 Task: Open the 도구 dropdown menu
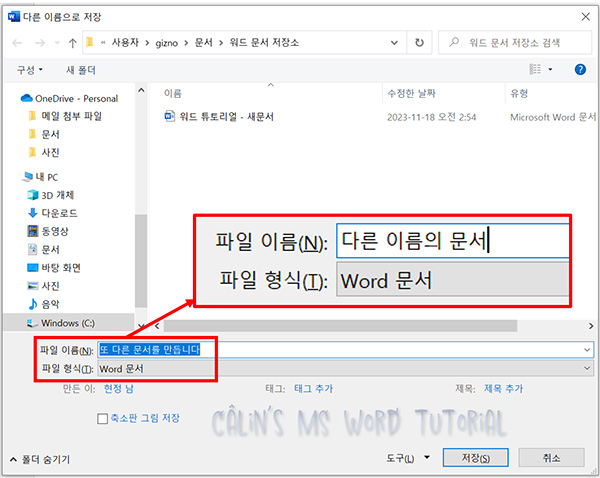[x=408, y=458]
